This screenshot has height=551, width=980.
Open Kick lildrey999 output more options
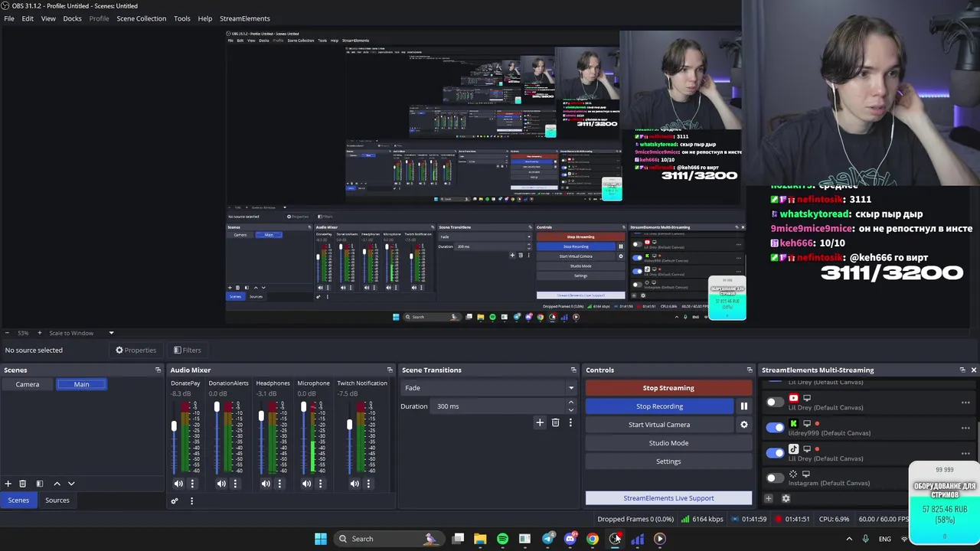tap(965, 428)
